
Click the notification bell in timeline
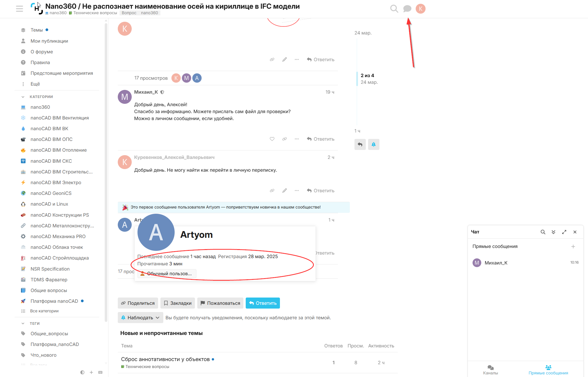click(374, 144)
